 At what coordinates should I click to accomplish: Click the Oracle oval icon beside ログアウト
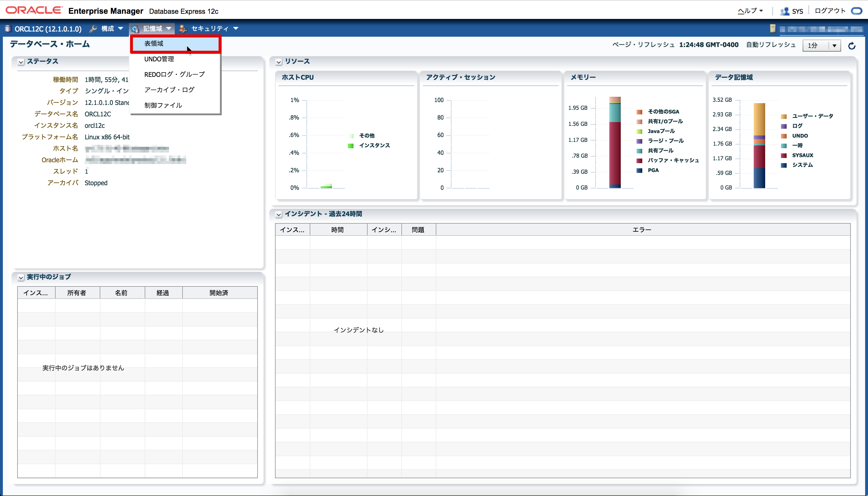(x=857, y=11)
